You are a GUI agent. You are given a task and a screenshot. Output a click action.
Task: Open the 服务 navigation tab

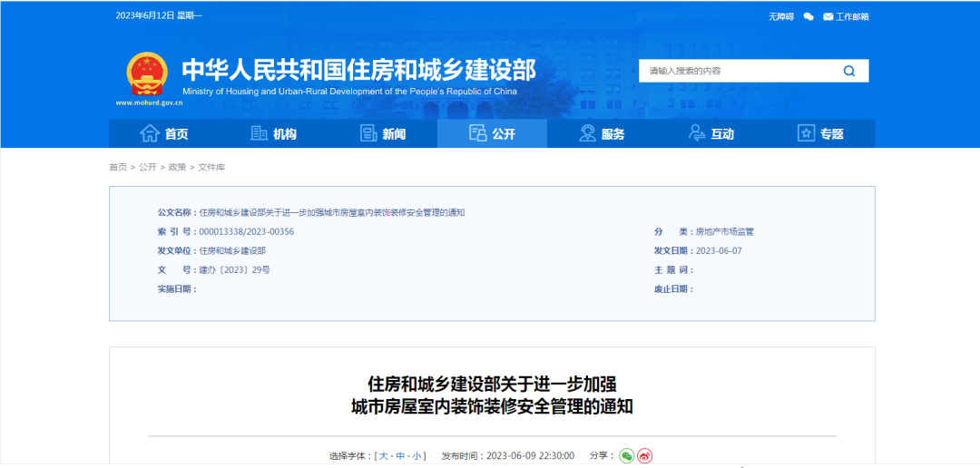[602, 133]
